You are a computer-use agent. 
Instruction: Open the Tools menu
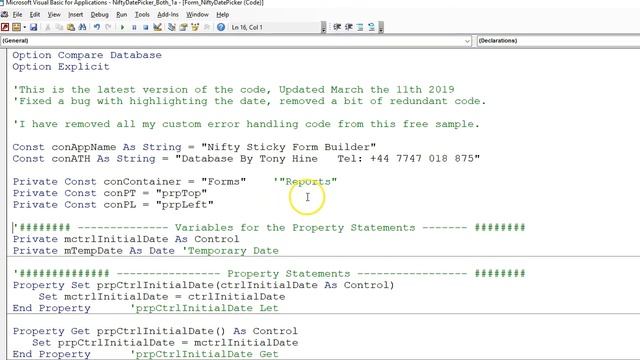(142, 14)
